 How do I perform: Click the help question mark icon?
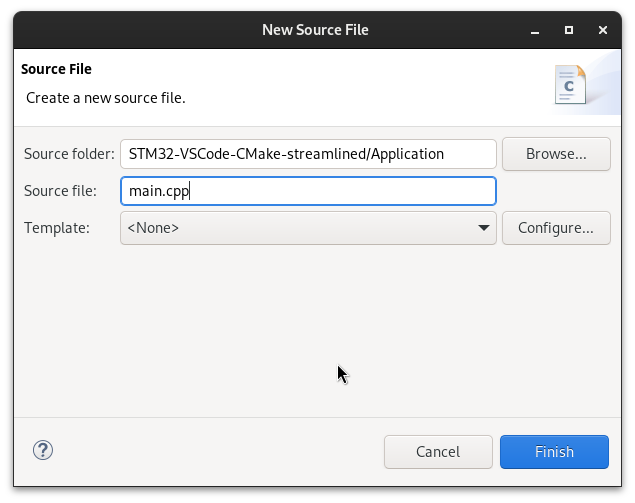tap(43, 451)
